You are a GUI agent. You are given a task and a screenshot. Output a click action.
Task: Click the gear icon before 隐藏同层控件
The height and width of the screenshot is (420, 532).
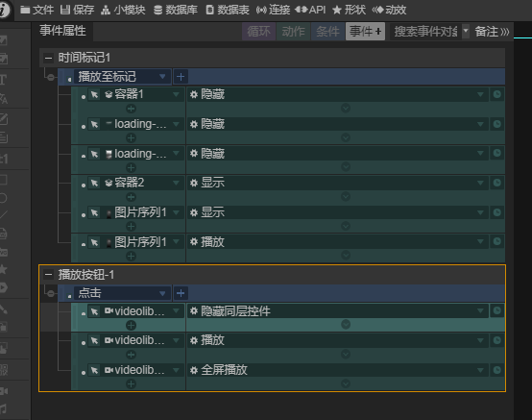click(194, 311)
